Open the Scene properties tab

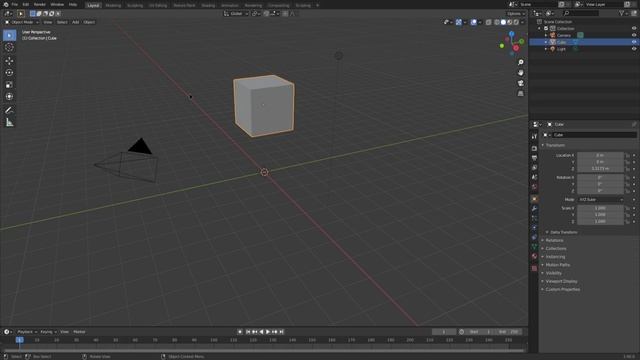(534, 178)
